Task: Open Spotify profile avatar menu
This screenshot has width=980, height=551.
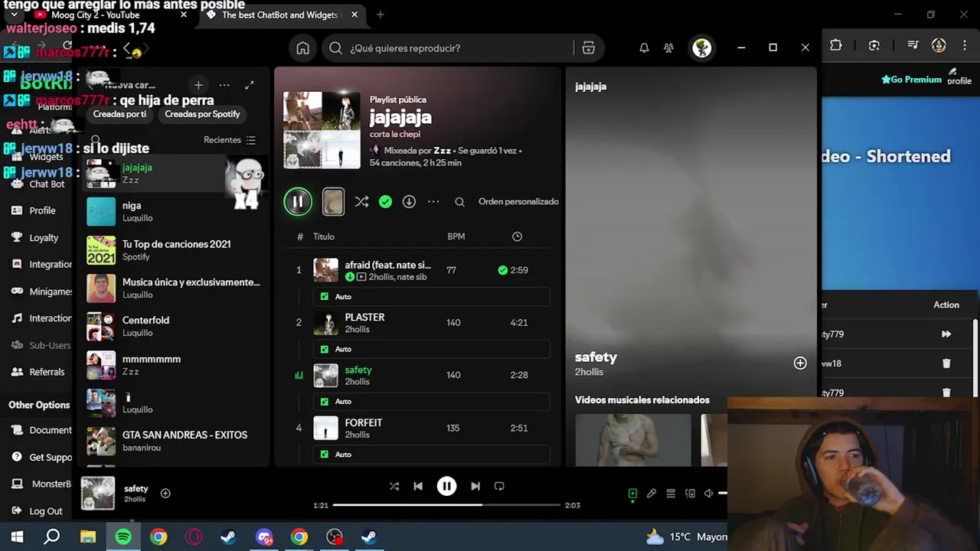Action: tap(701, 48)
